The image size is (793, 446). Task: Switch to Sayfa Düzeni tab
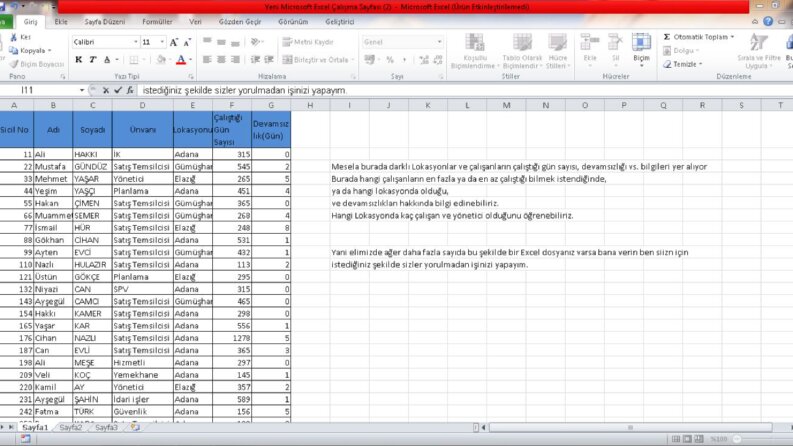pos(105,22)
